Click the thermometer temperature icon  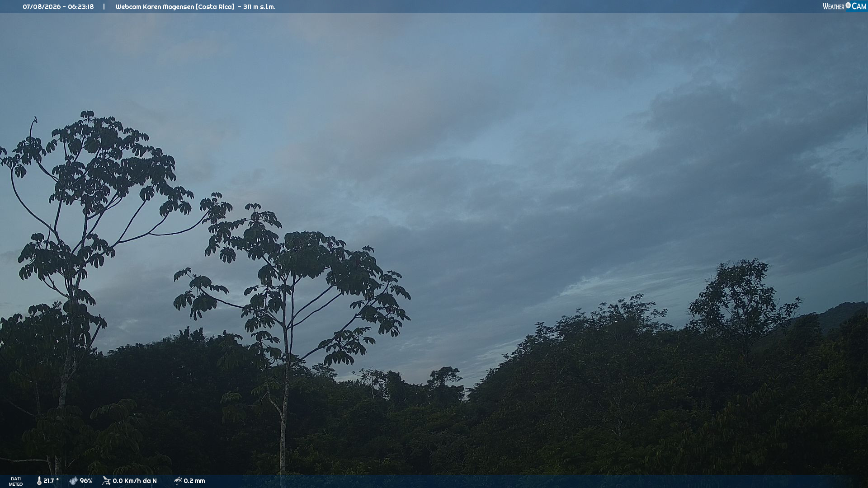pyautogui.click(x=39, y=481)
